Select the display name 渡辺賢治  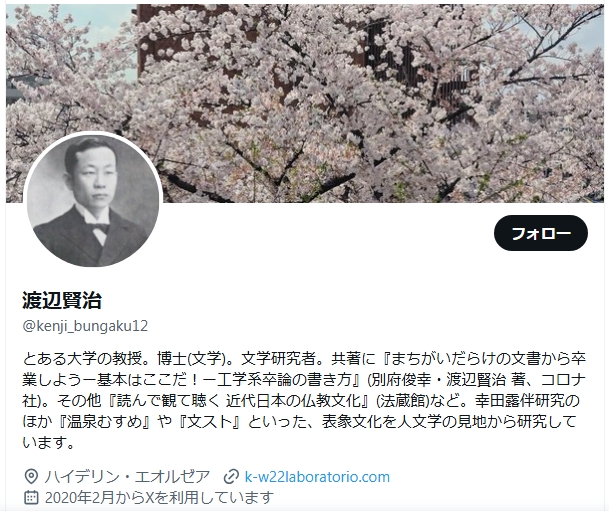point(62,300)
